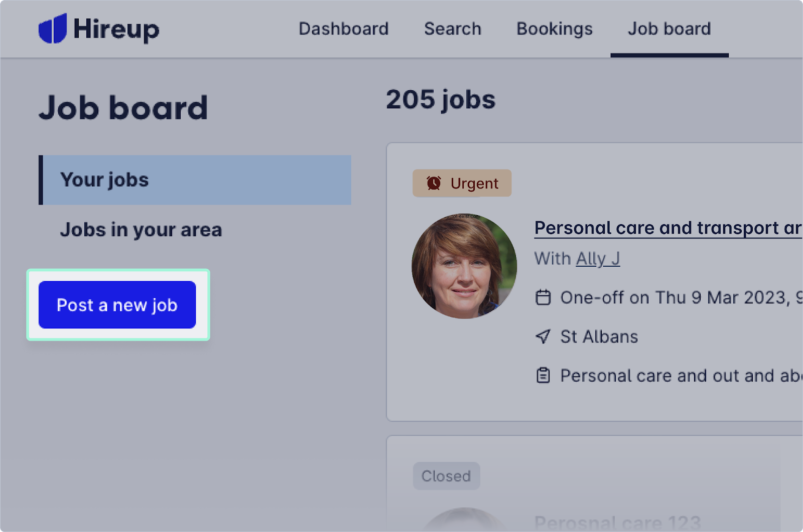Image resolution: width=803 pixels, height=532 pixels.
Task: Open the Bookings section
Action: pyautogui.click(x=554, y=29)
